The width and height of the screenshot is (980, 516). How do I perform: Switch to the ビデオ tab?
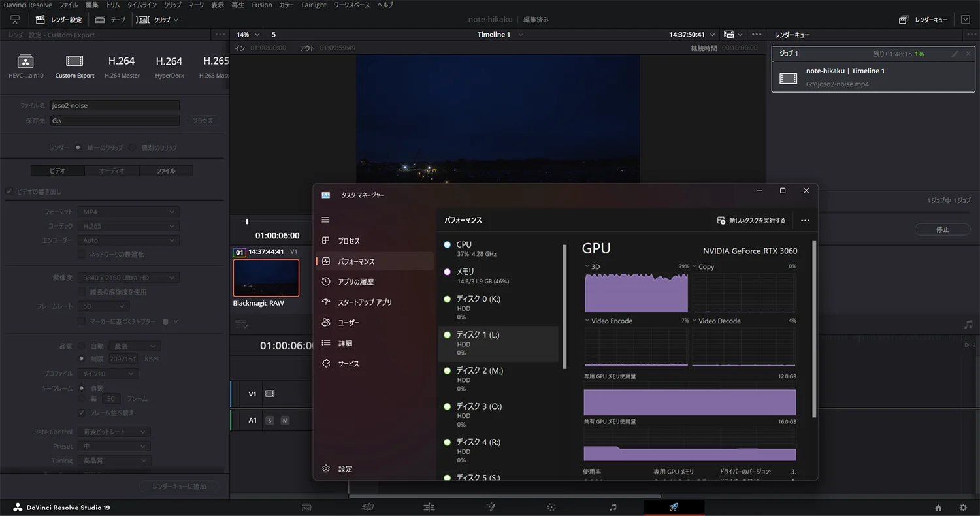pos(57,170)
